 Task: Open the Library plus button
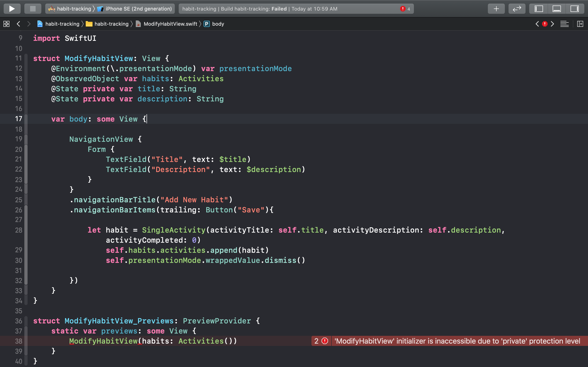coord(496,9)
